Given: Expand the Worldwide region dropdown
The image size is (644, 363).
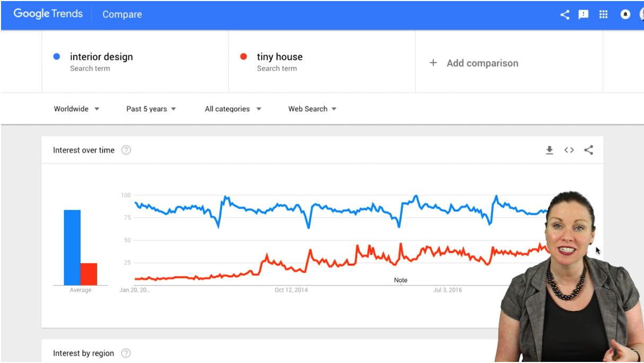Looking at the screenshot, I should (x=76, y=109).
